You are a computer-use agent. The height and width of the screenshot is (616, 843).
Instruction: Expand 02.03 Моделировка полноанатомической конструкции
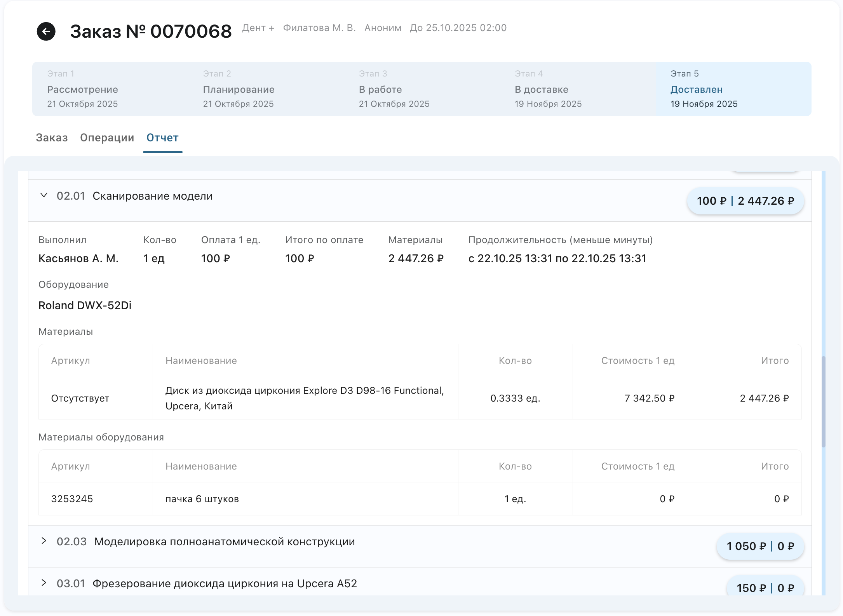coord(44,541)
